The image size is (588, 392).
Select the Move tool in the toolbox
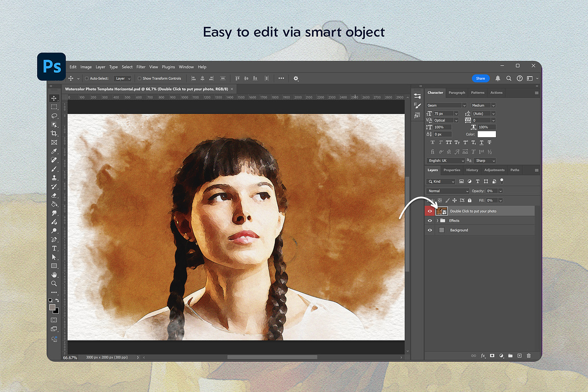point(54,98)
